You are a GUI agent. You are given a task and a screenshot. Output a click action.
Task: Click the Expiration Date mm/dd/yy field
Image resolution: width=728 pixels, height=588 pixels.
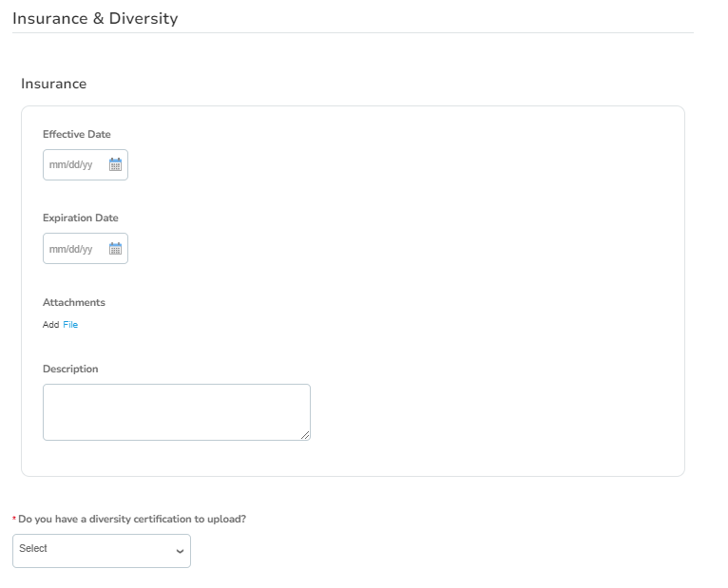(x=86, y=249)
